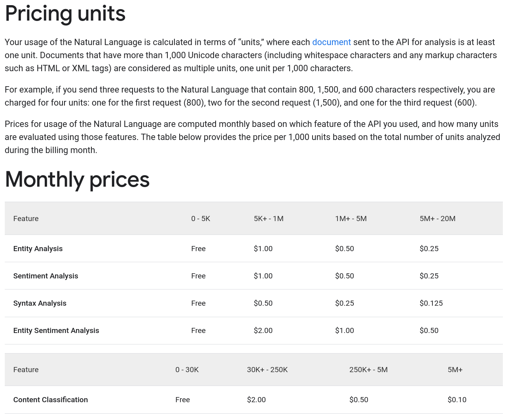The height and width of the screenshot is (420, 510).
Task: Click the "1M+ - 5M" column header
Action: pyautogui.click(x=351, y=219)
